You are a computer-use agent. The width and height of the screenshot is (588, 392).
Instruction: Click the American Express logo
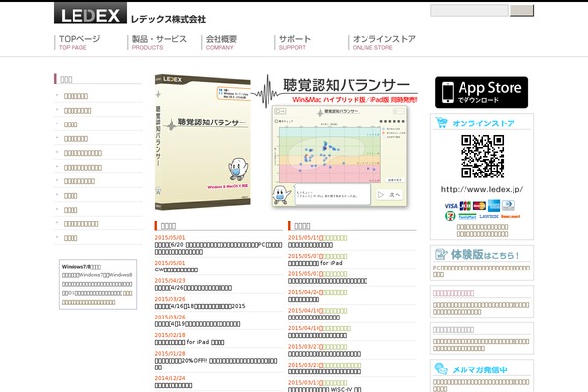coord(494,206)
